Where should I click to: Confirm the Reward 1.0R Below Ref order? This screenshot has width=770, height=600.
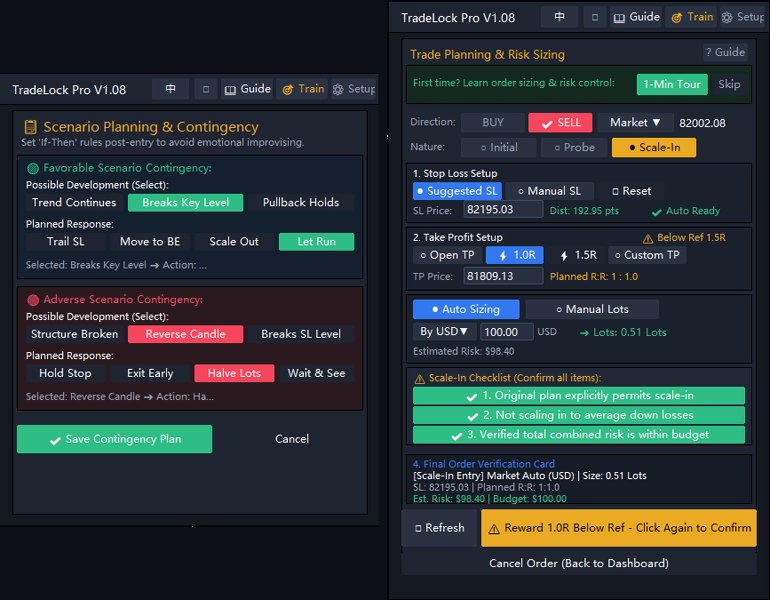pyautogui.click(x=619, y=528)
